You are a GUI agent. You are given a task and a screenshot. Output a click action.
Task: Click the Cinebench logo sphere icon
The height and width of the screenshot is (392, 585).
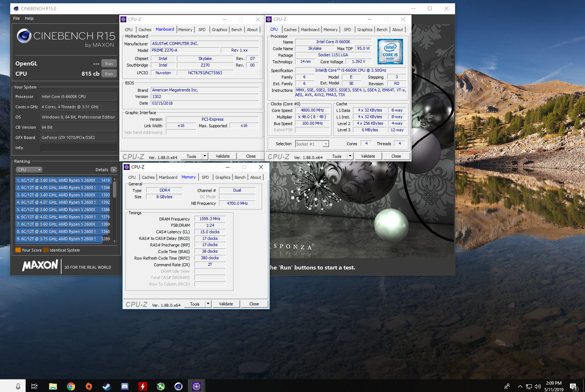(x=24, y=36)
